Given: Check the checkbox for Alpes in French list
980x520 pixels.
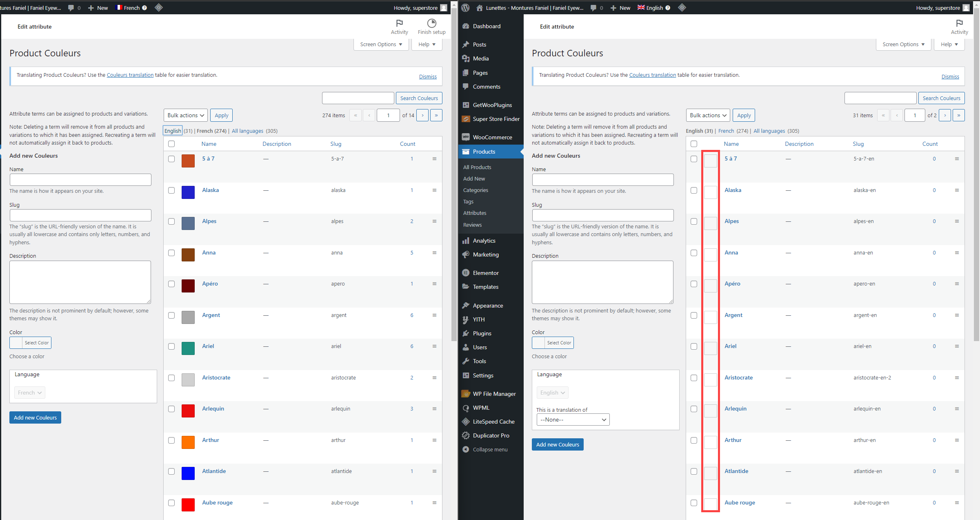Looking at the screenshot, I should click(171, 221).
